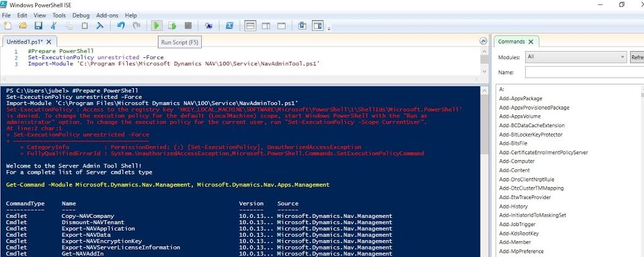Start PowerShell.exe from the blue icon
Viewport: 644px width, 257px height.
(230, 26)
